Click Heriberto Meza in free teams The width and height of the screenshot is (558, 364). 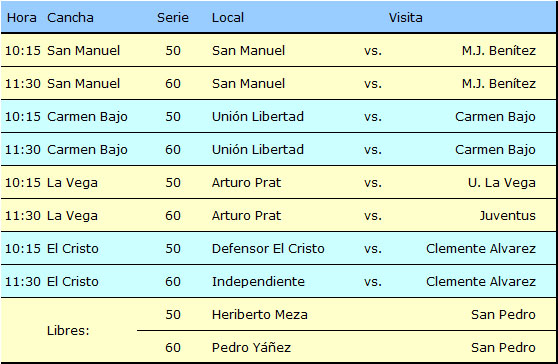[260, 315]
